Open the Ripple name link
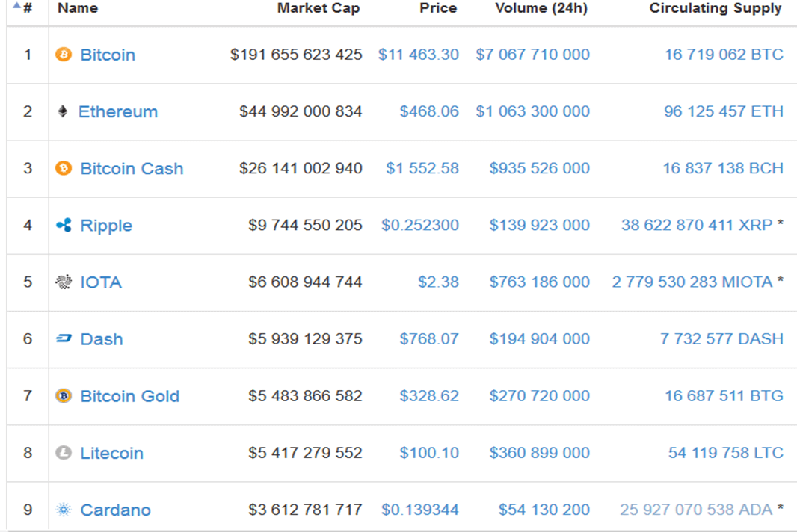The image size is (797, 532). (x=106, y=226)
